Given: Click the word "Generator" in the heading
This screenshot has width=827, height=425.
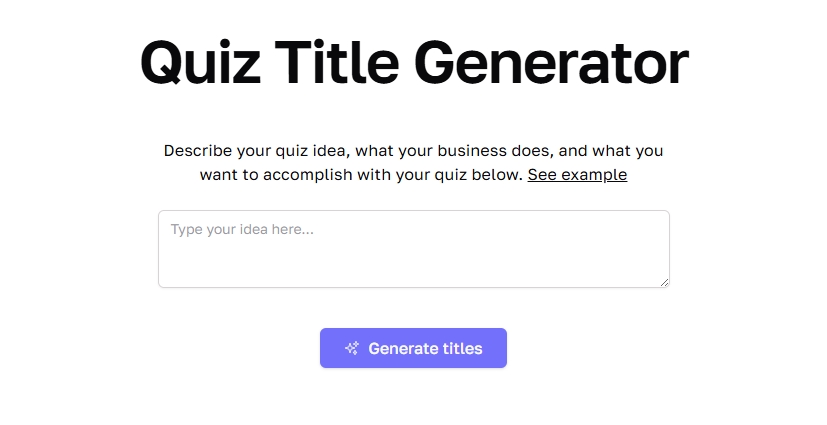Looking at the screenshot, I should [x=551, y=63].
